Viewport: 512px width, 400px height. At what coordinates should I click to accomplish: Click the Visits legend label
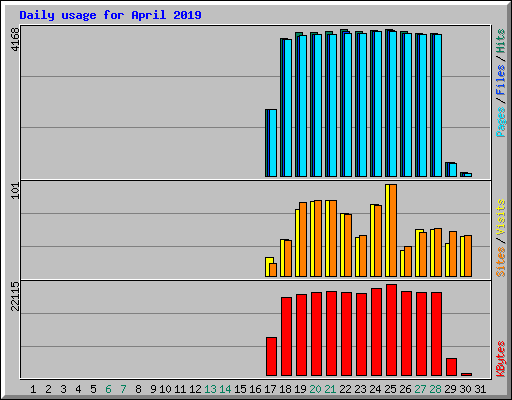[x=501, y=218]
